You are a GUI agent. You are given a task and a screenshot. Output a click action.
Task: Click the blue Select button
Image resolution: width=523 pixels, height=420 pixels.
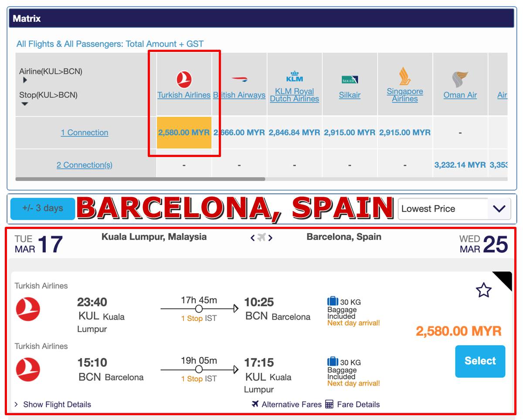click(480, 361)
